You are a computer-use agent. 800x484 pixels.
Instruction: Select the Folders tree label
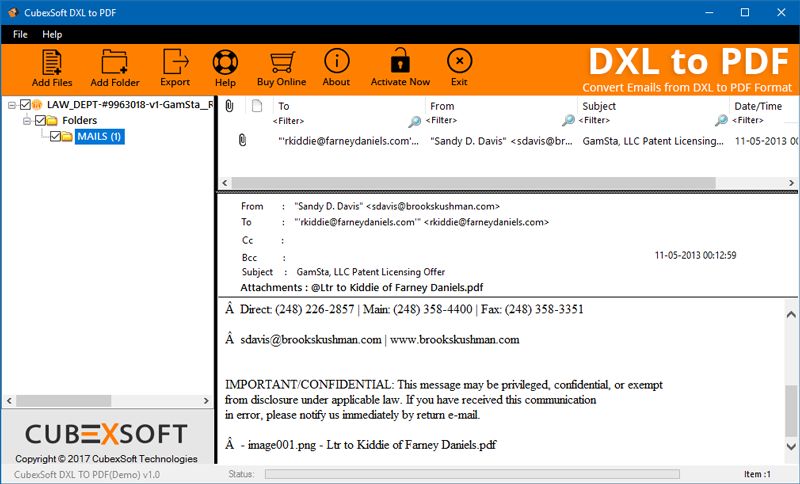tap(80, 120)
